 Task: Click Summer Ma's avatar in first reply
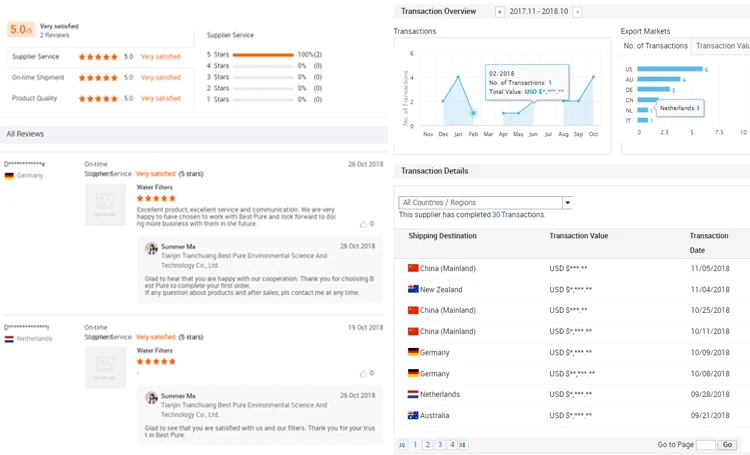pos(151,248)
